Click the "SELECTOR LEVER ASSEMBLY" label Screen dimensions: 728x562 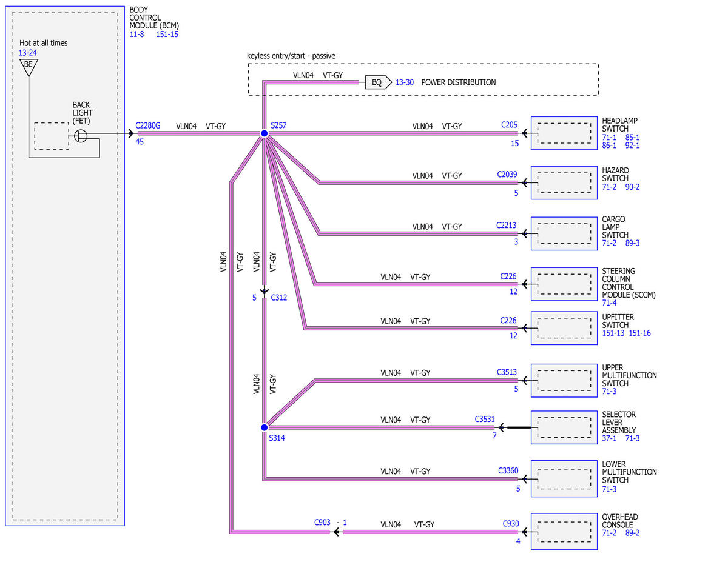pos(619,423)
